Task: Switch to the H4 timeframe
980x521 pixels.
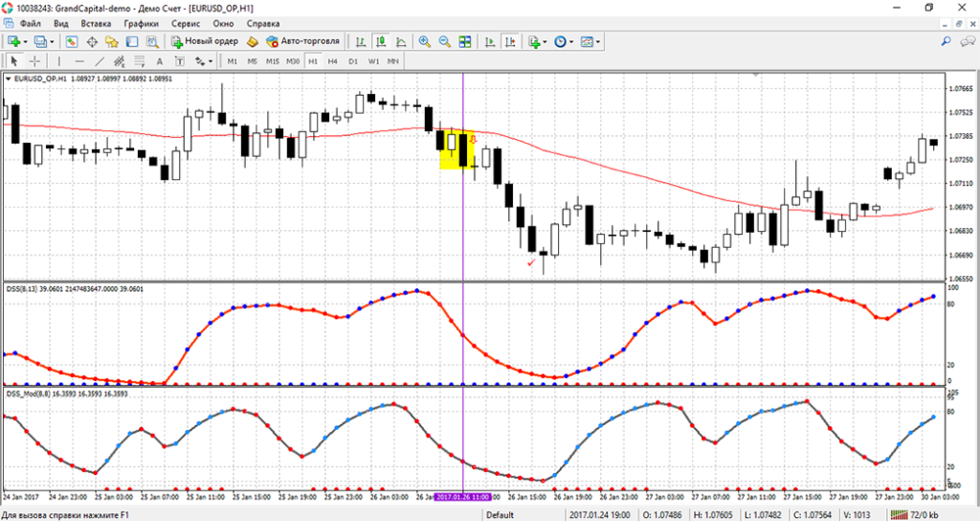Action: [x=332, y=61]
